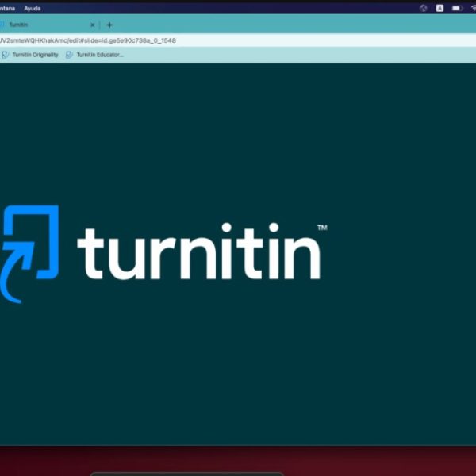Click the turnitin wordmark text
Screen dimensions: 476x476
199,251
